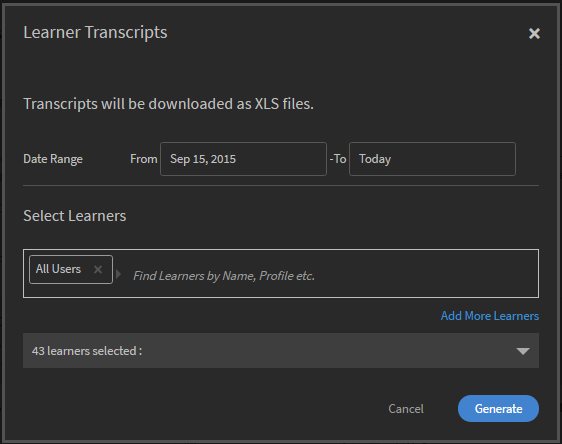Click the Add More Learners link
The width and height of the screenshot is (562, 444).
click(x=490, y=316)
